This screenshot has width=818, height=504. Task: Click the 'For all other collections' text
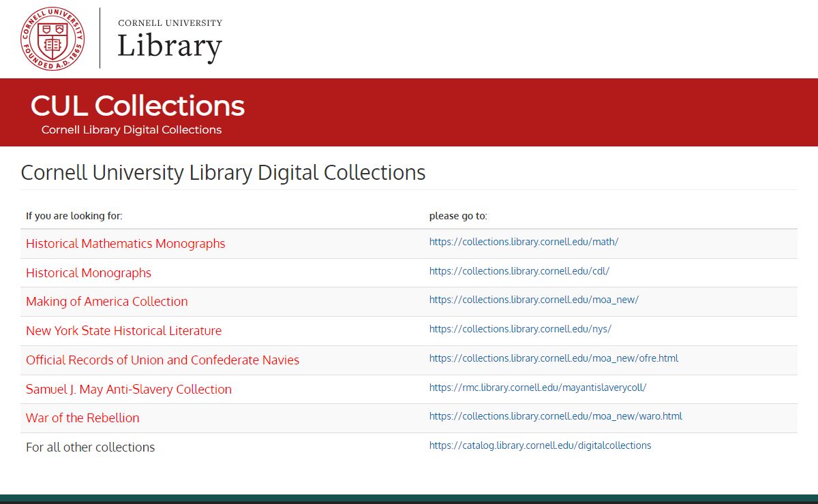point(91,447)
